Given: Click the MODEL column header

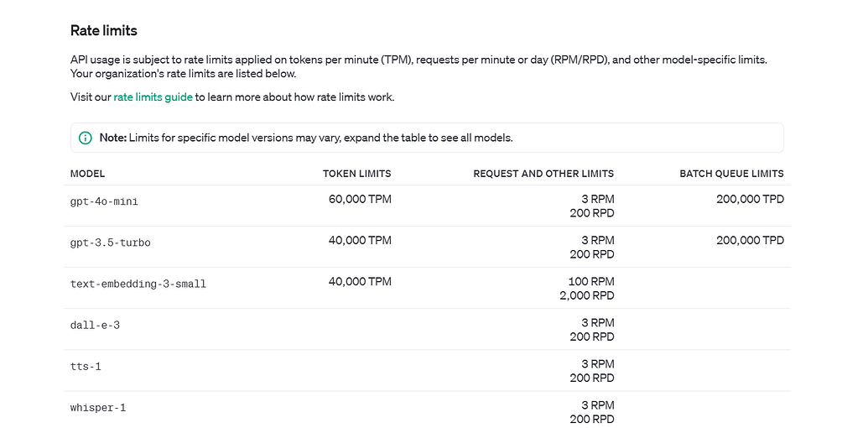Looking at the screenshot, I should click(x=87, y=174).
